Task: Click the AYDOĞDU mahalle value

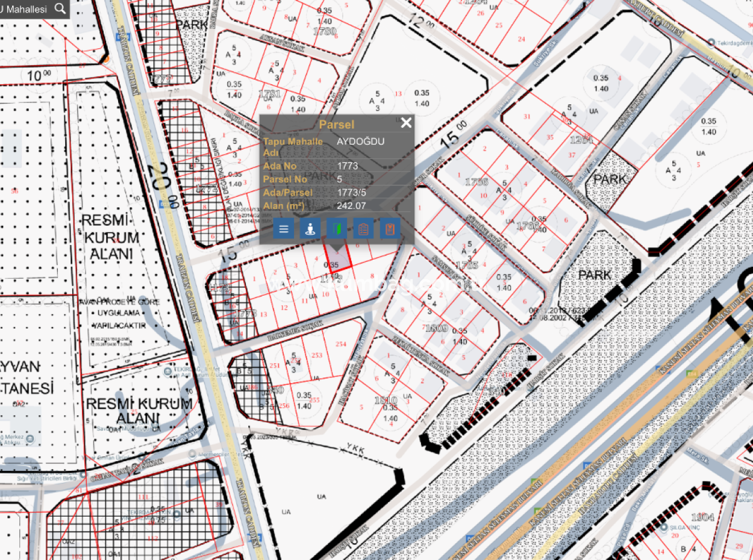Action: point(361,141)
